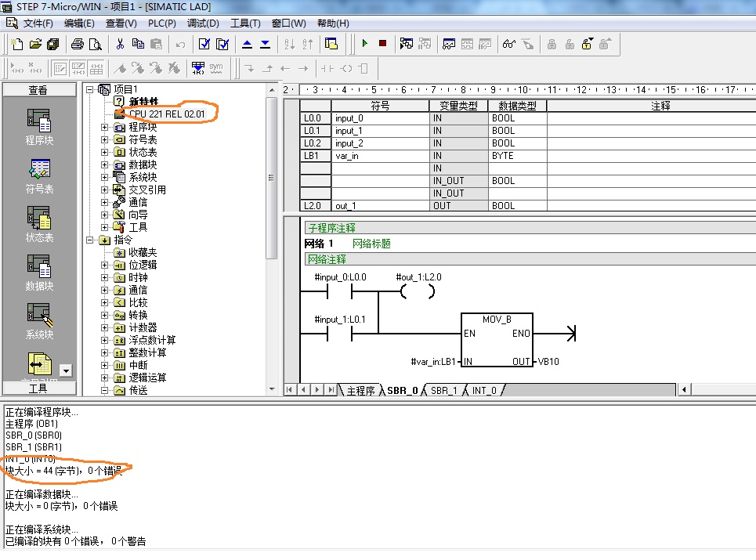Screen dimensions: 756x560
Task: Click the input_0 symbol table cell
Action: tap(380, 118)
